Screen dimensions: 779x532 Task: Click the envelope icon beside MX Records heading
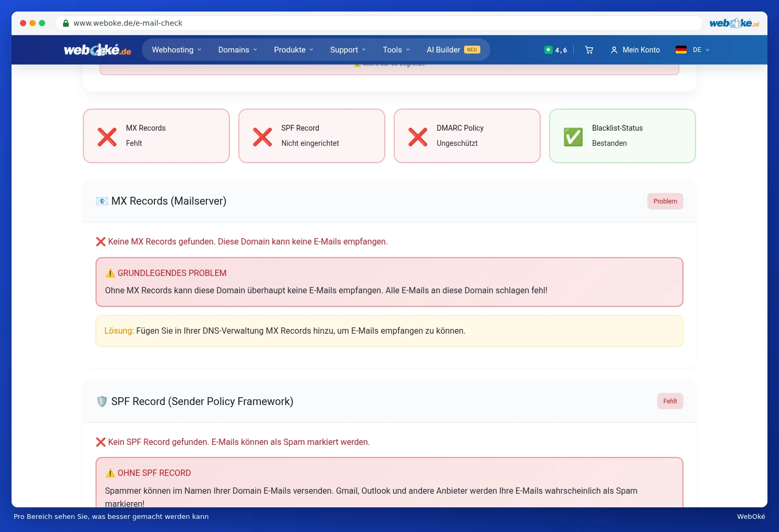tap(102, 201)
